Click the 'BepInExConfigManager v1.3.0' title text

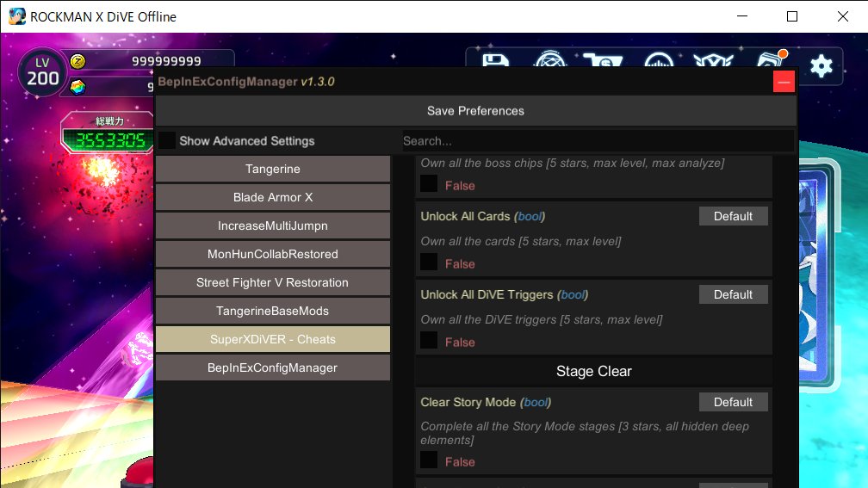click(x=245, y=82)
